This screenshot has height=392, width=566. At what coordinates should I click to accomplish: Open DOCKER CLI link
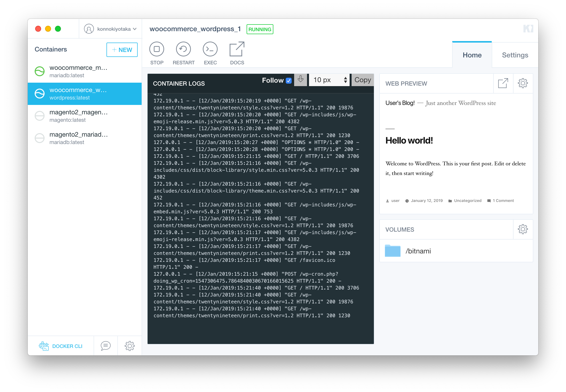(61, 346)
